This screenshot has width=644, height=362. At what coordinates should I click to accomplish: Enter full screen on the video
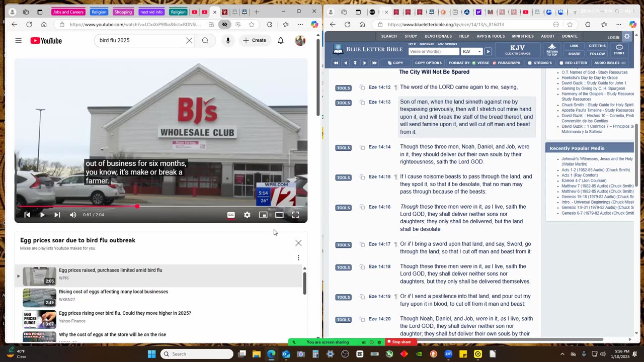[x=295, y=215]
